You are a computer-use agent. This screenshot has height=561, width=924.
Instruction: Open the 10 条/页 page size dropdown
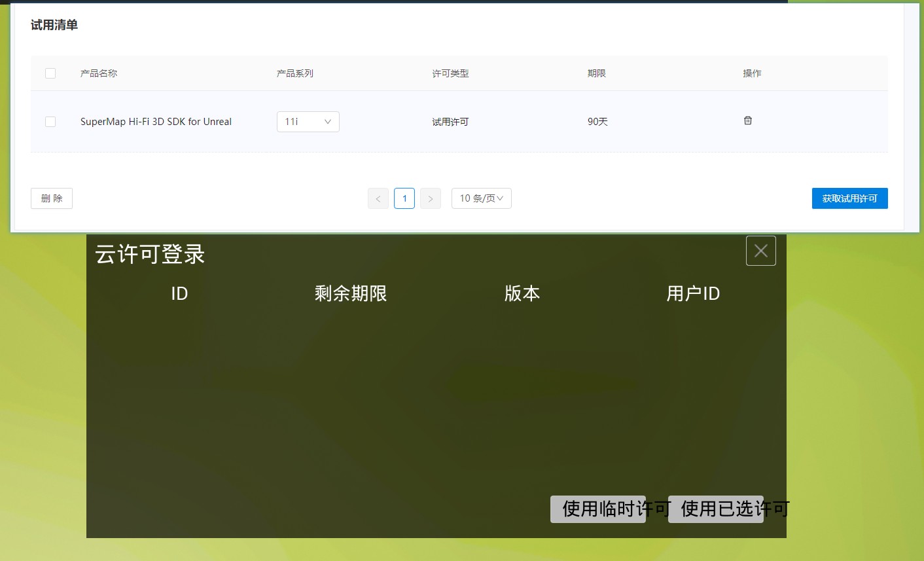pyautogui.click(x=482, y=198)
